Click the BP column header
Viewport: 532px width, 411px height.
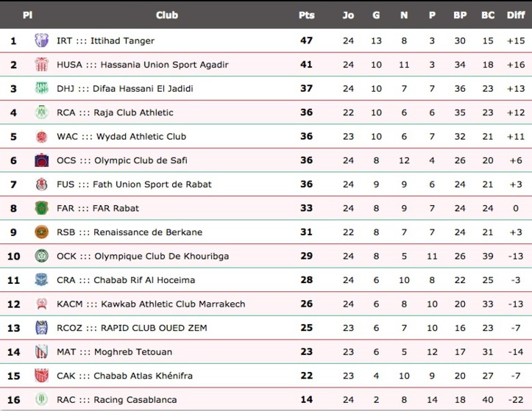coord(460,15)
